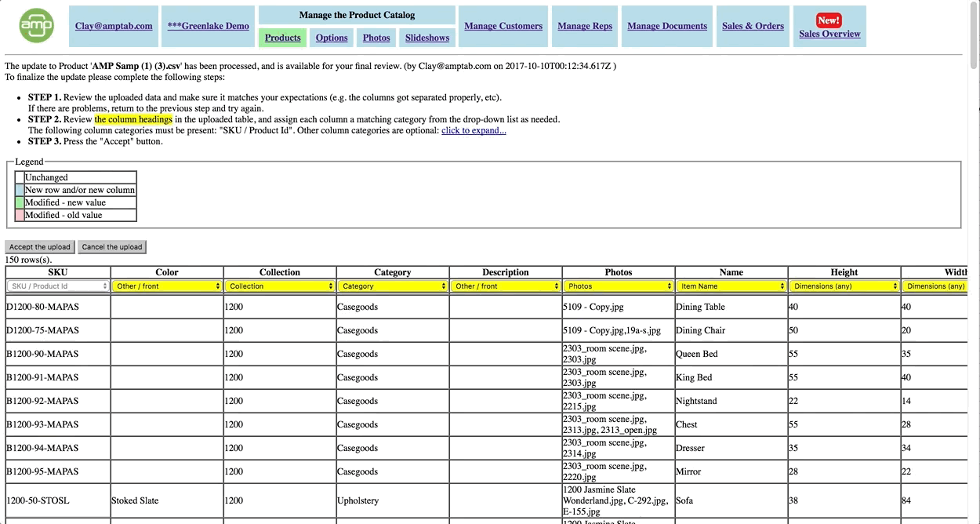Go to Manage Reps

(585, 26)
